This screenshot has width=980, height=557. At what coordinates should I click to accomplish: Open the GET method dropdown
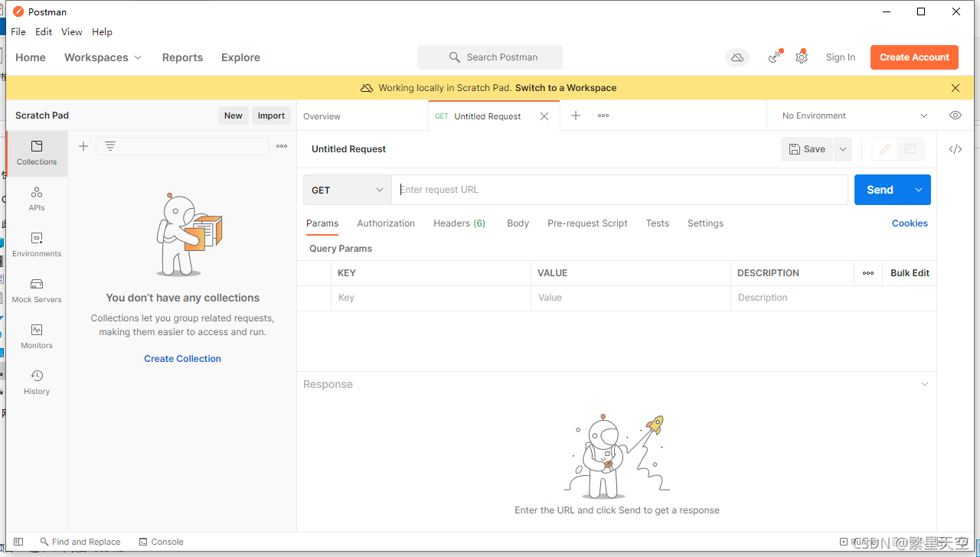click(x=348, y=190)
